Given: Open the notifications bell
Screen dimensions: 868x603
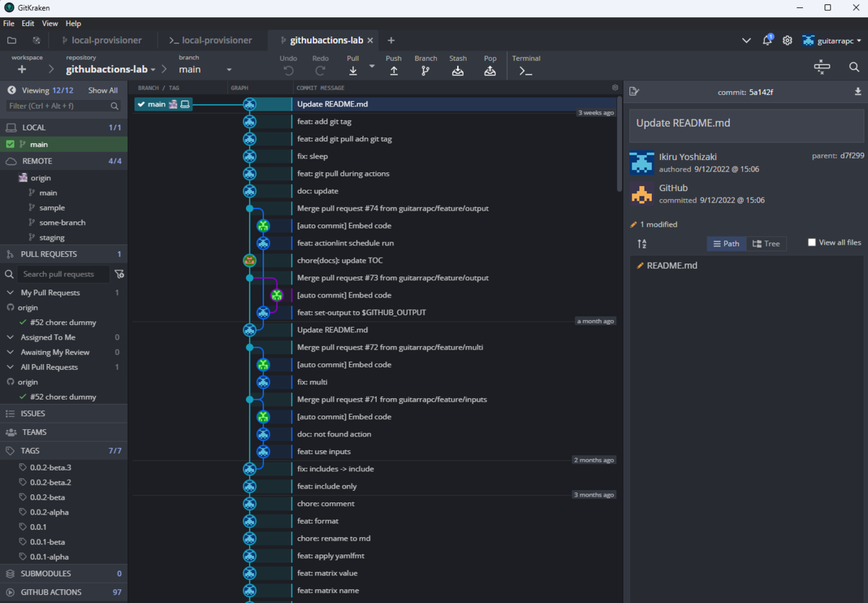Looking at the screenshot, I should [x=767, y=40].
